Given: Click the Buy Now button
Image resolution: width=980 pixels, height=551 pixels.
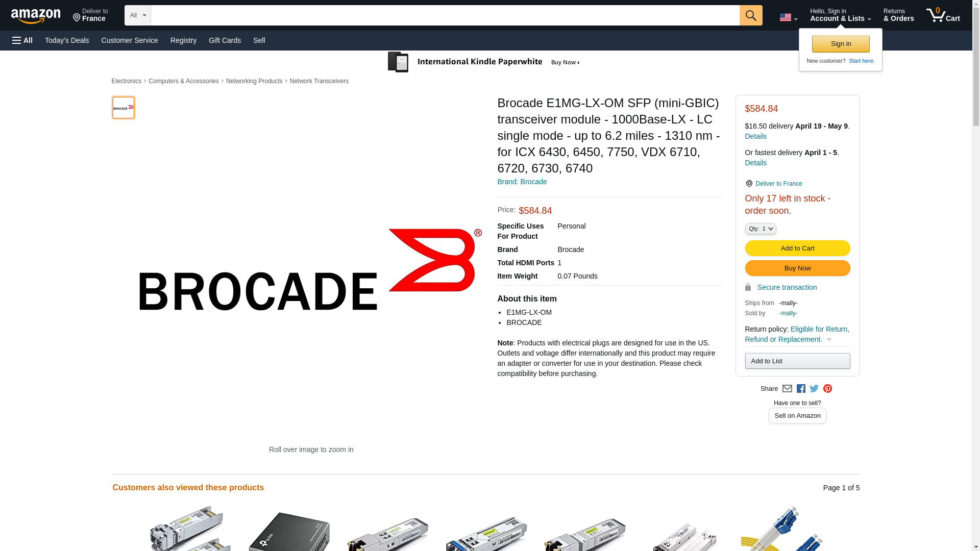Looking at the screenshot, I should 797,268.
